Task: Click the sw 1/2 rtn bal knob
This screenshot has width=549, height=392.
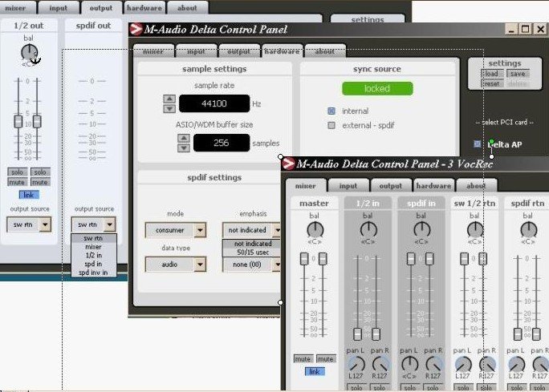Action: tap(475, 230)
